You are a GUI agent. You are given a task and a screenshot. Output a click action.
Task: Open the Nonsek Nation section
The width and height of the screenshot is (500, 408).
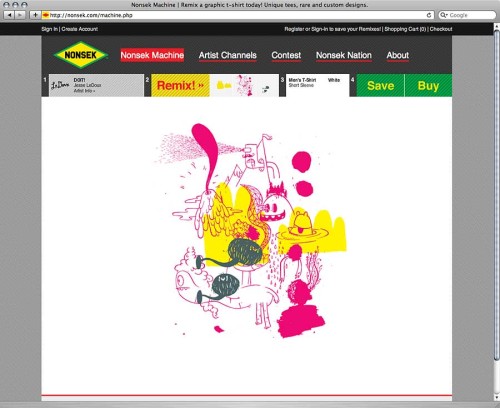click(344, 55)
